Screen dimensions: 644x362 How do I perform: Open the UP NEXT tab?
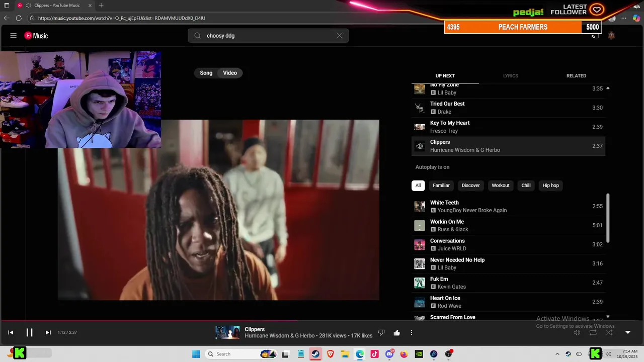pos(445,76)
